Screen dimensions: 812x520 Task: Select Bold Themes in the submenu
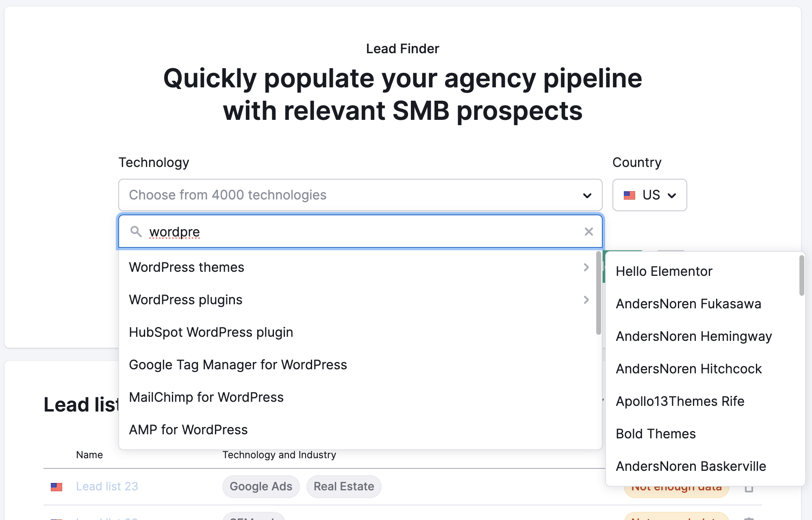pyautogui.click(x=656, y=433)
